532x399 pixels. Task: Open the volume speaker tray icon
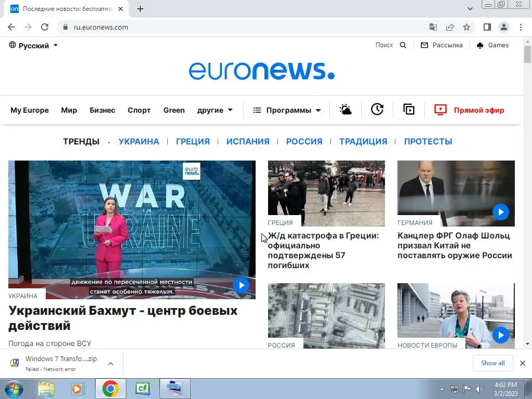tap(479, 389)
